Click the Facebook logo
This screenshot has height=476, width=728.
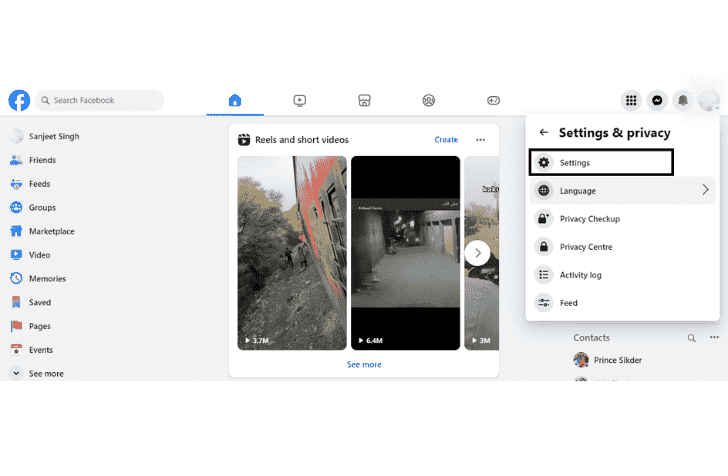19,100
